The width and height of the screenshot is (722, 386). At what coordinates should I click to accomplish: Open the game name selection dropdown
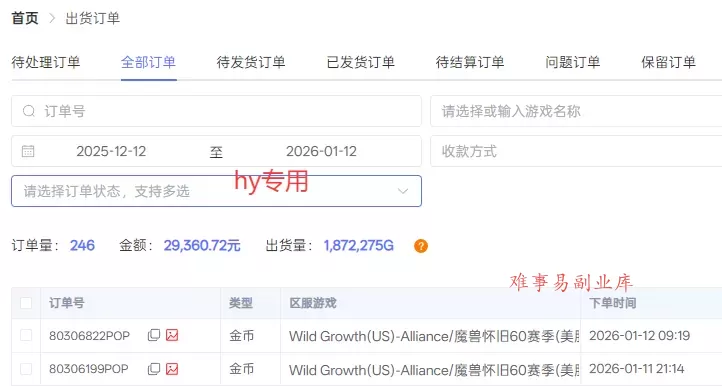point(576,111)
